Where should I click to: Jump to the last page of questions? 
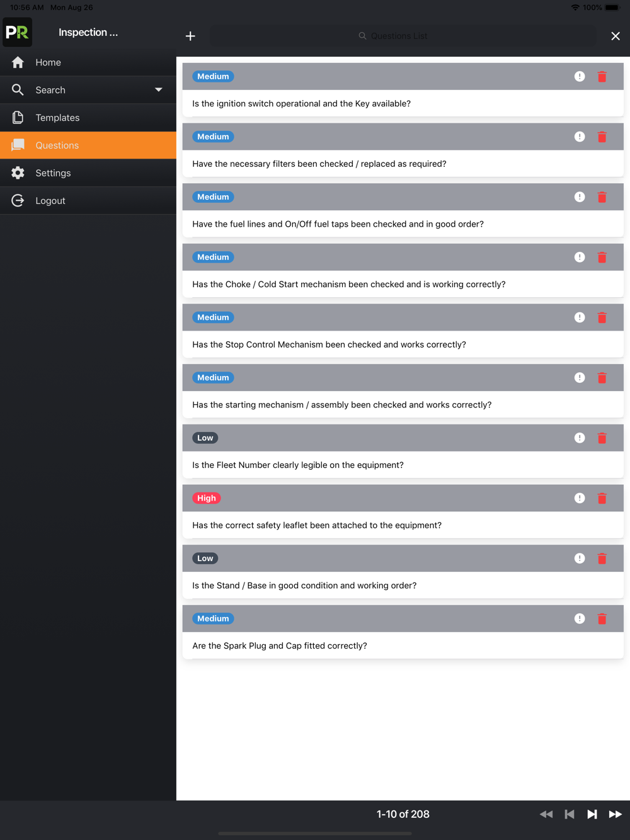(x=616, y=814)
